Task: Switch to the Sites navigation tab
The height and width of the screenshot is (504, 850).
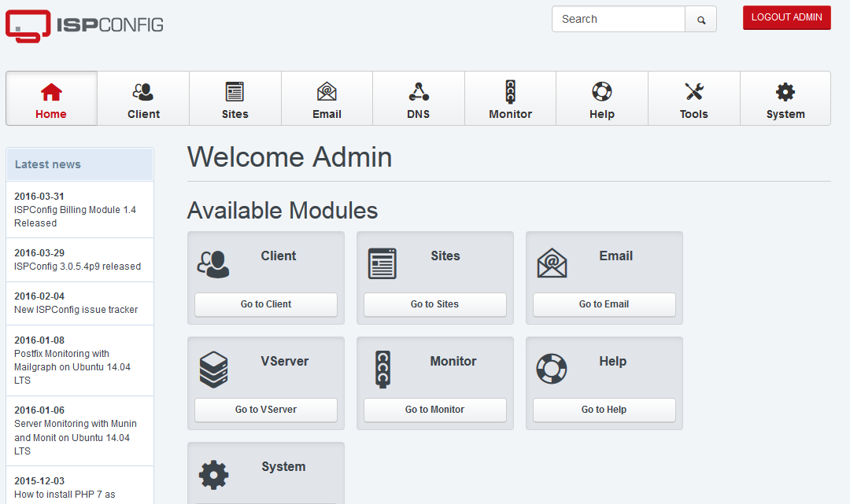Action: pyautogui.click(x=235, y=98)
